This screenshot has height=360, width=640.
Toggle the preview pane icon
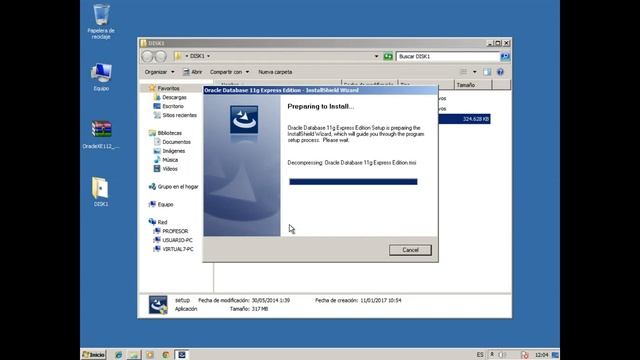coord(487,72)
